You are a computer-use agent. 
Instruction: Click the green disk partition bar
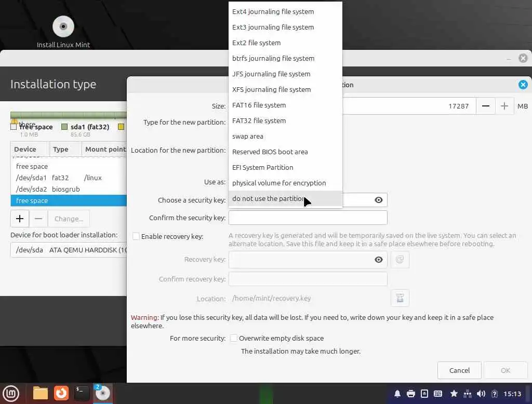pyautogui.click(x=69, y=115)
